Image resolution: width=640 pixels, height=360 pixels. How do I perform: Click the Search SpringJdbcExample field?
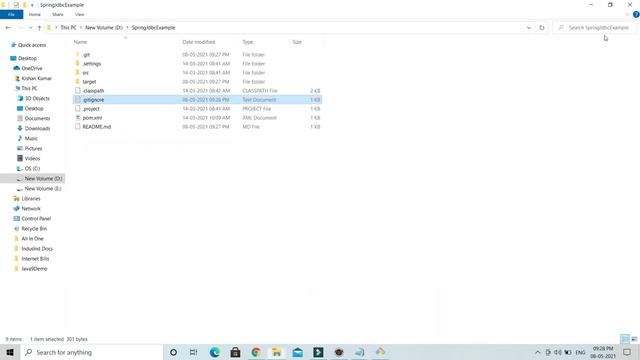pos(594,28)
